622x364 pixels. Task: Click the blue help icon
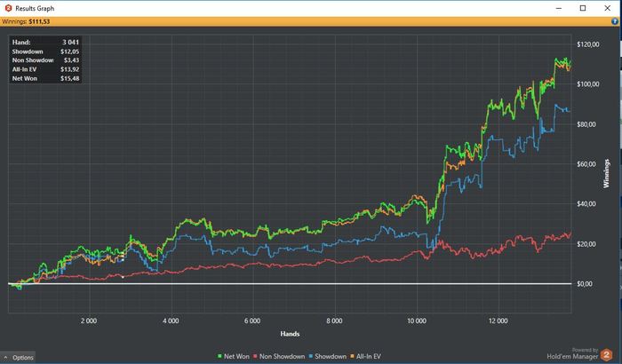pos(615,21)
